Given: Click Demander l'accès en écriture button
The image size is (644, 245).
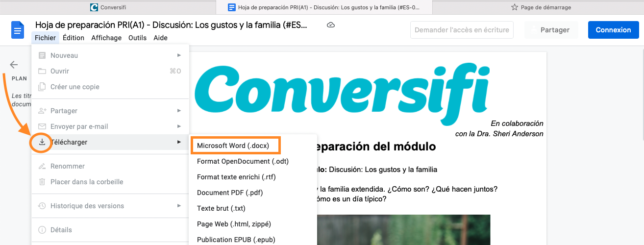Looking at the screenshot, I should coord(462,30).
